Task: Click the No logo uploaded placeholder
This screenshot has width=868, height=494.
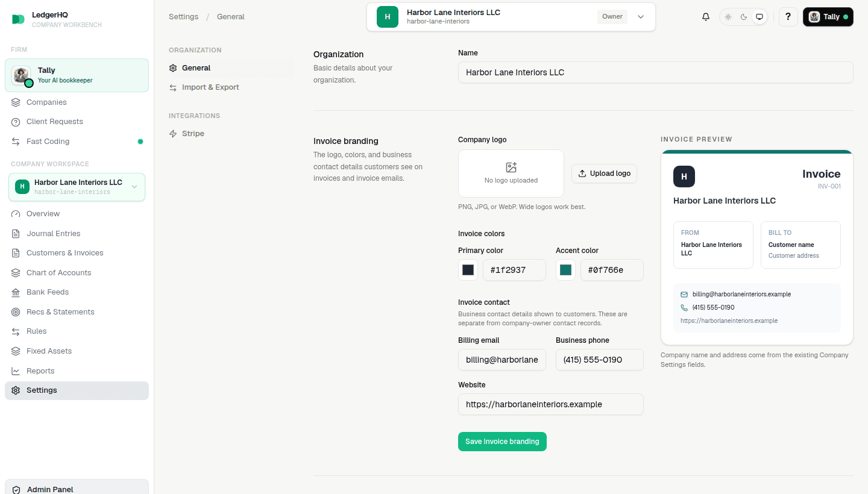Action: click(511, 174)
